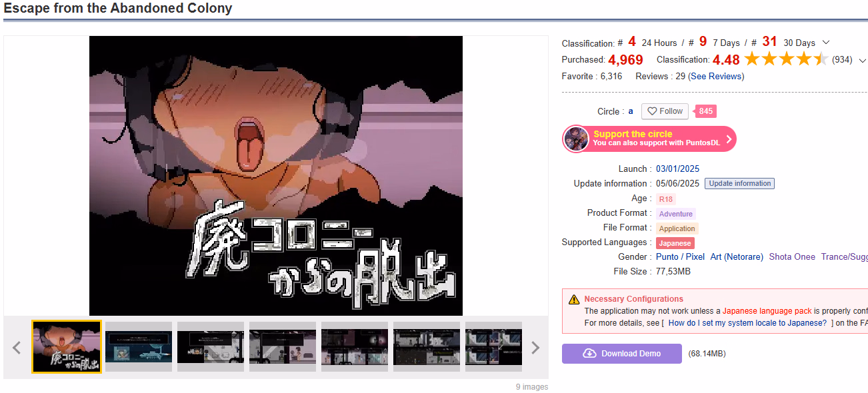868x393 pixels.
Task: Expand the rating breakdown arrow beside (934)
Action: tap(862, 60)
